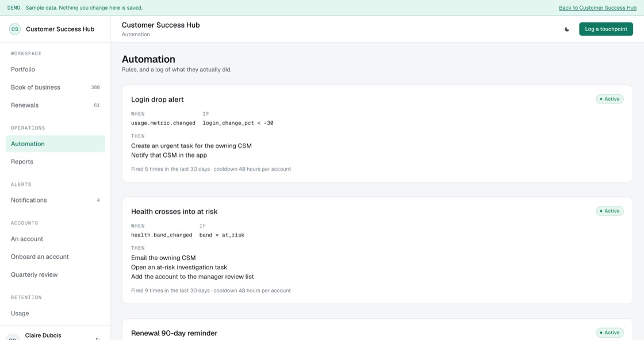Toggle dark mode with the moon icon
The width and height of the screenshot is (644, 340).
click(x=567, y=29)
